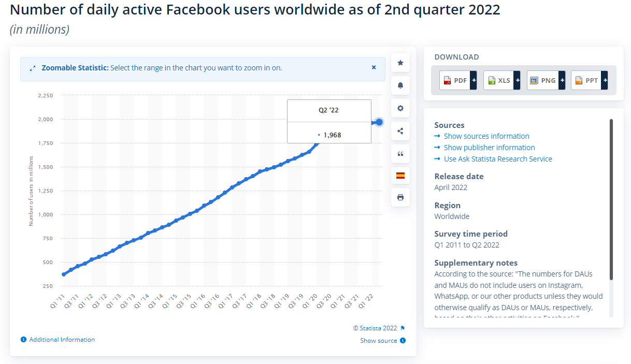Image resolution: width=631 pixels, height=364 pixels.
Task: Download the statistic as PDF
Action: pyautogui.click(x=454, y=80)
